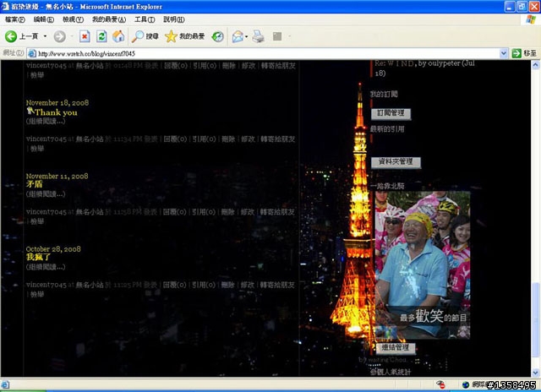Open the 我瘋了 blog post link
The height and width of the screenshot is (392, 541).
[x=39, y=256]
